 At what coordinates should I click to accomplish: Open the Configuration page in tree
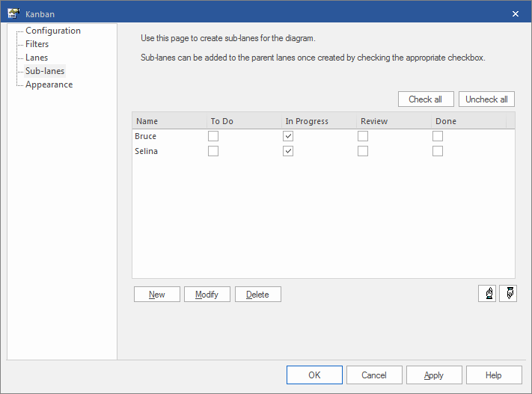coord(52,31)
